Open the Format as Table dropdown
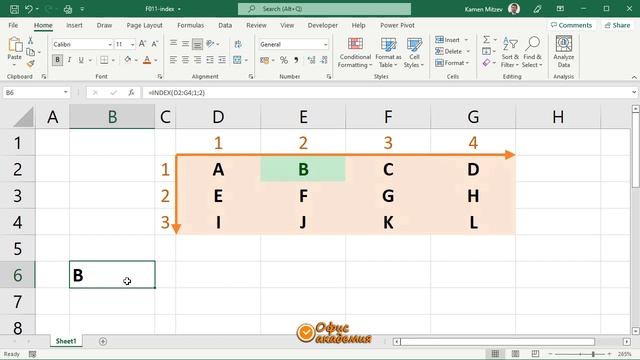This screenshot has height=360, width=640. (x=388, y=52)
